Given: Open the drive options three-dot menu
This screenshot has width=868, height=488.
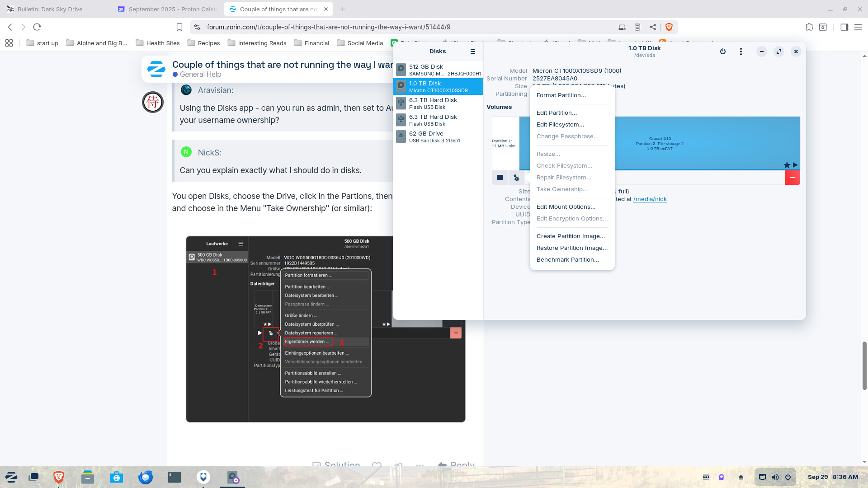Looking at the screenshot, I should (741, 52).
